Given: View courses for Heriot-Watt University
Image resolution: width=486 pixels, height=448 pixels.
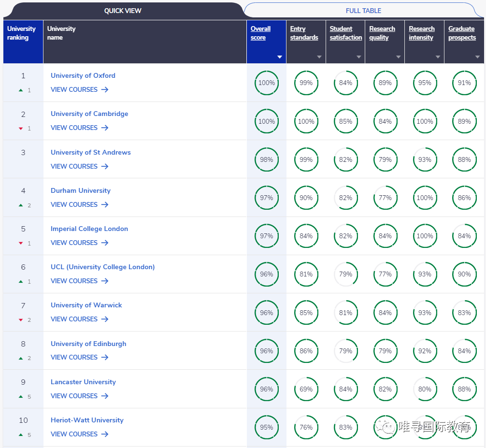Looking at the screenshot, I should pos(79,434).
